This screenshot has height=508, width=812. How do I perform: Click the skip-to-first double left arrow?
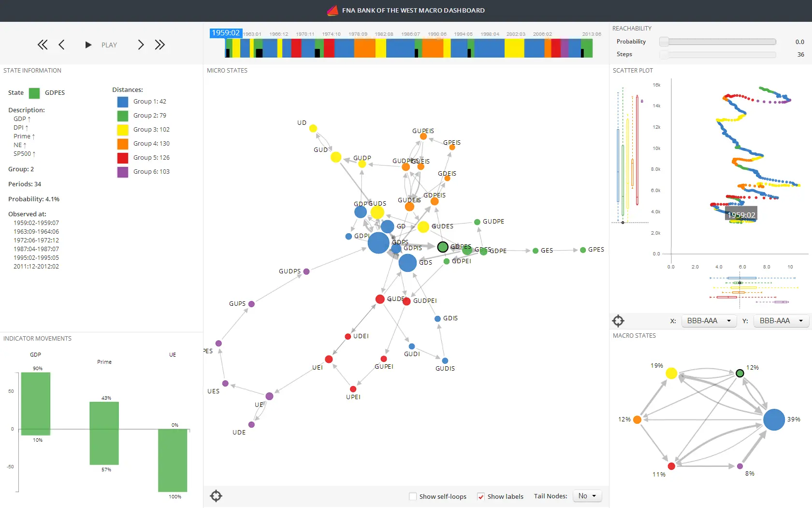(x=43, y=45)
